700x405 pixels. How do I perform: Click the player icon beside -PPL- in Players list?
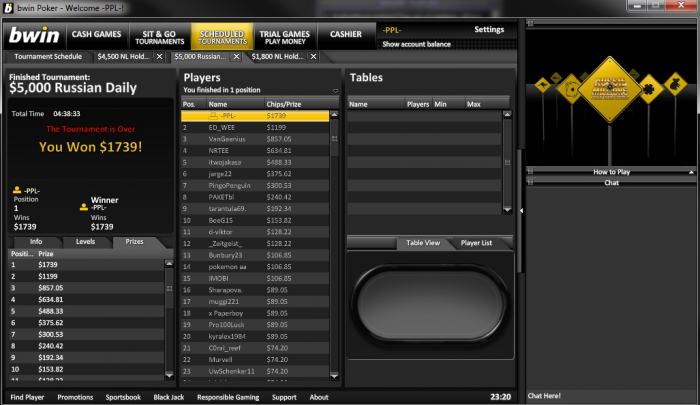pyautogui.click(x=213, y=116)
